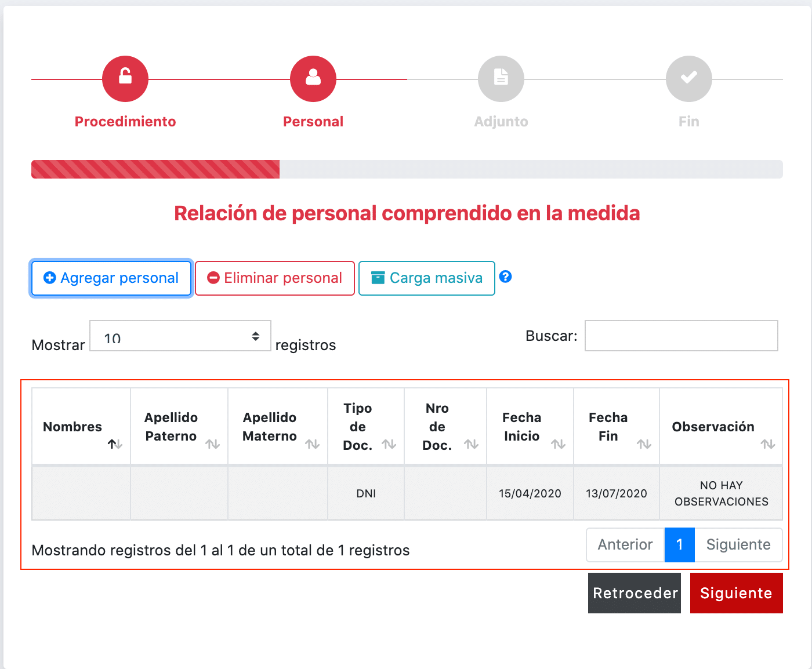Click the red Siguiente wizard button
The height and width of the screenshot is (669, 812).
(736, 593)
